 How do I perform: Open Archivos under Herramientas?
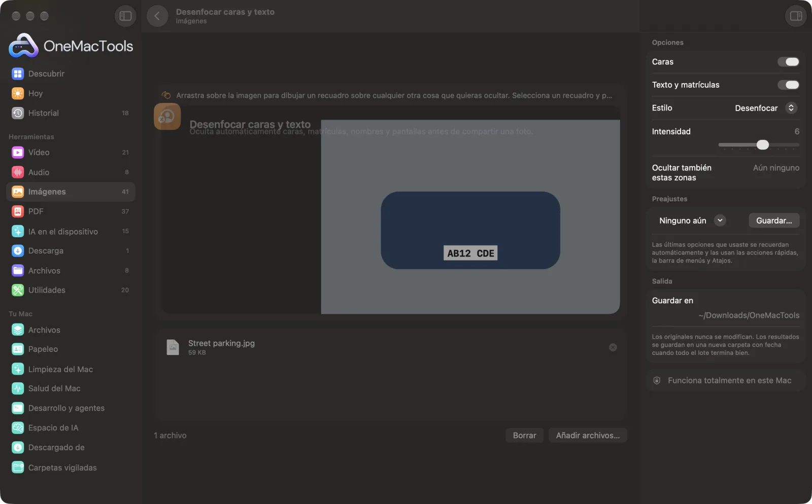(x=71, y=271)
